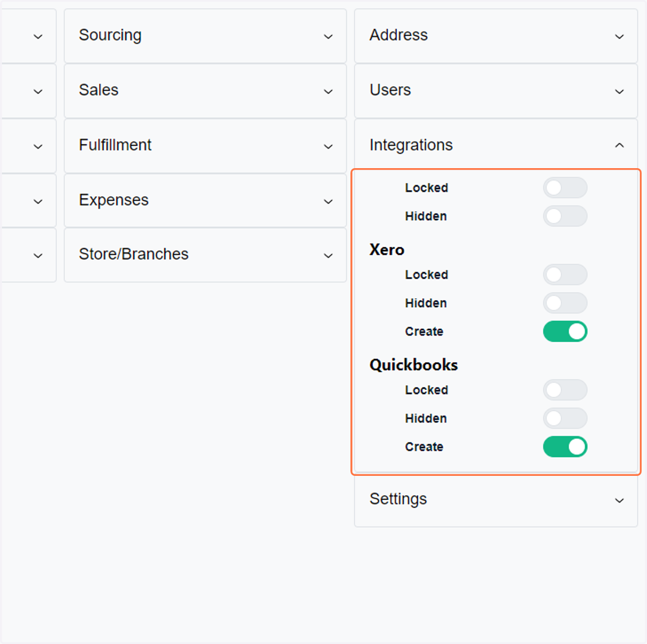
Task: Expand the Expenses section chevron
Action: pos(328,202)
